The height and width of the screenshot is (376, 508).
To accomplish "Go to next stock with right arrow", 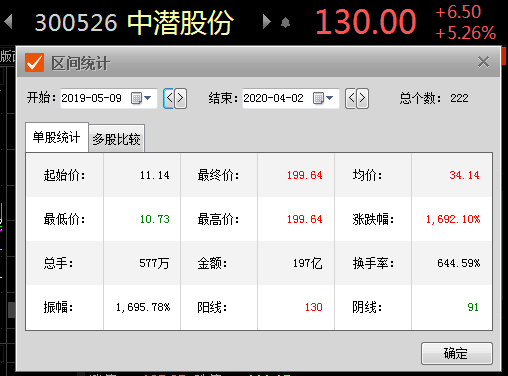I will coord(267,22).
